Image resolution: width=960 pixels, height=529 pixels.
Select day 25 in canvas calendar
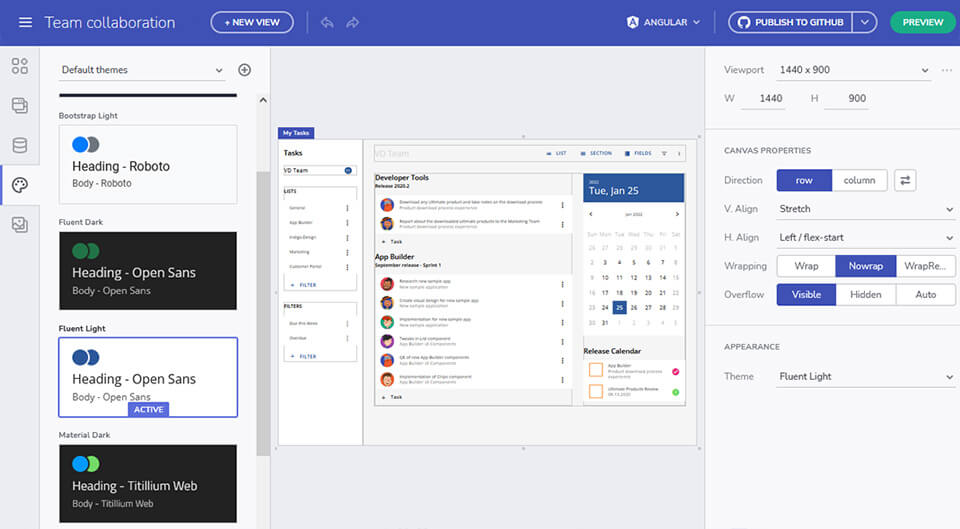tap(620, 307)
